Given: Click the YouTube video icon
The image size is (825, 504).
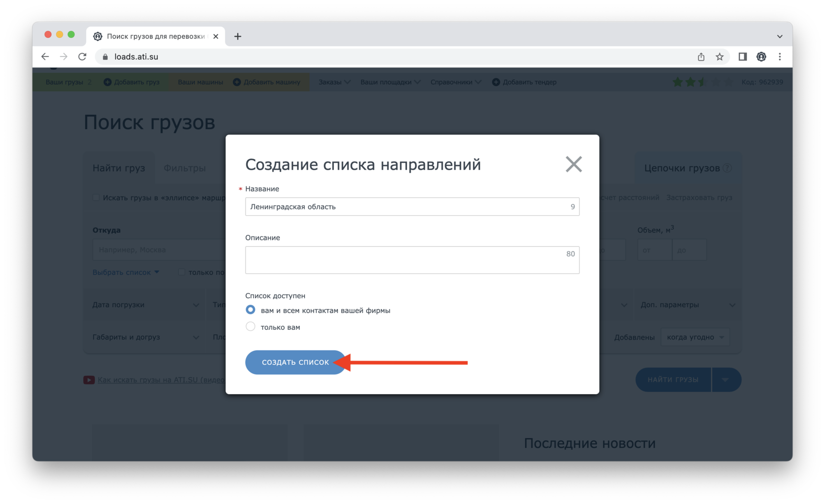Looking at the screenshot, I should (x=89, y=380).
